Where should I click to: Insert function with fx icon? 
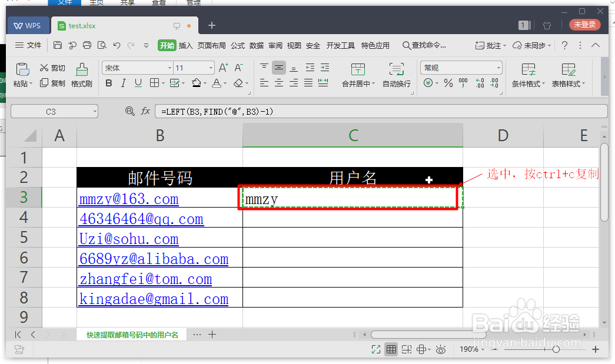tap(145, 111)
